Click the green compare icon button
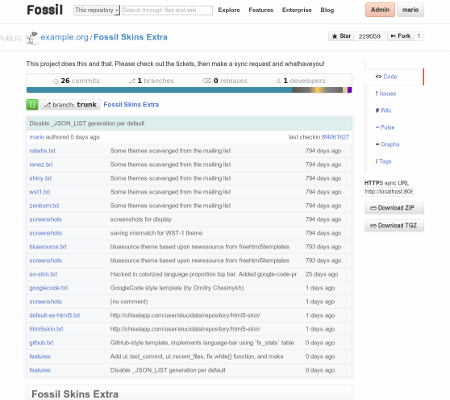This screenshot has width=450, height=400. [32, 105]
